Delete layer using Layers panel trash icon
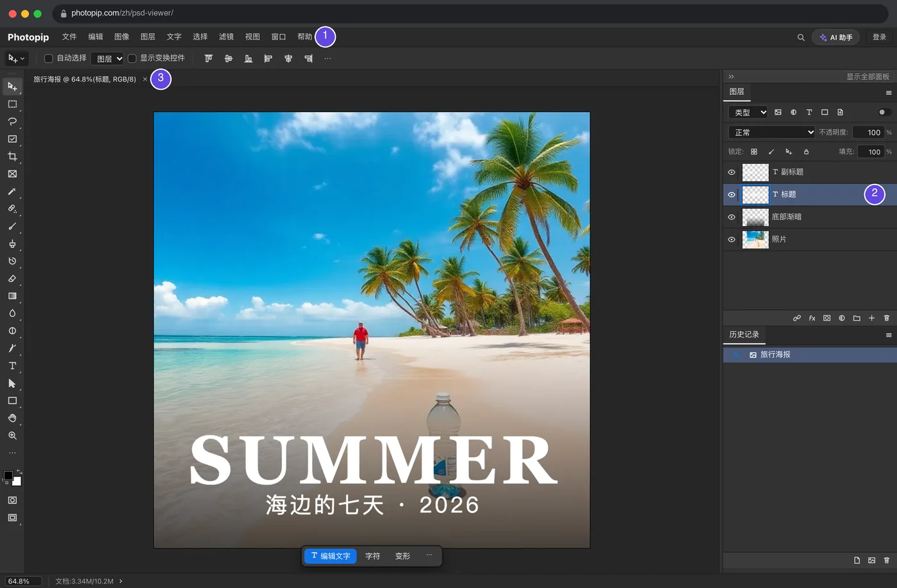The width and height of the screenshot is (897, 588). (x=887, y=318)
